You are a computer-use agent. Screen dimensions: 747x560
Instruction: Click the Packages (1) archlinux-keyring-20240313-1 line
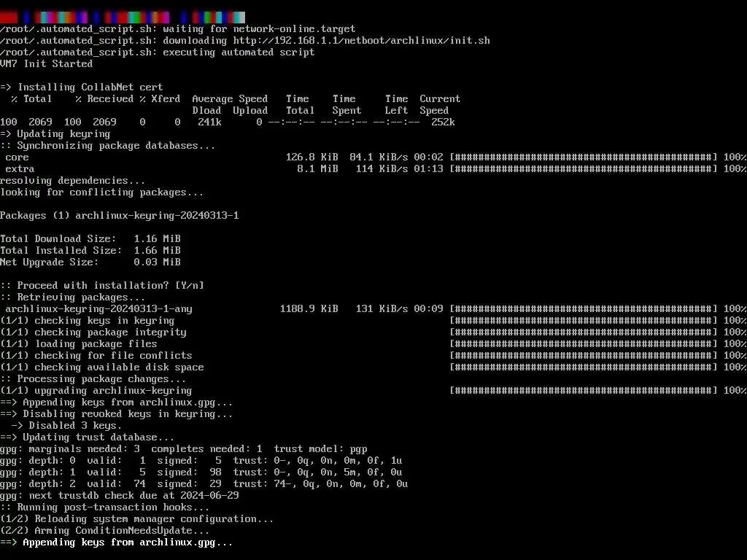(119, 216)
